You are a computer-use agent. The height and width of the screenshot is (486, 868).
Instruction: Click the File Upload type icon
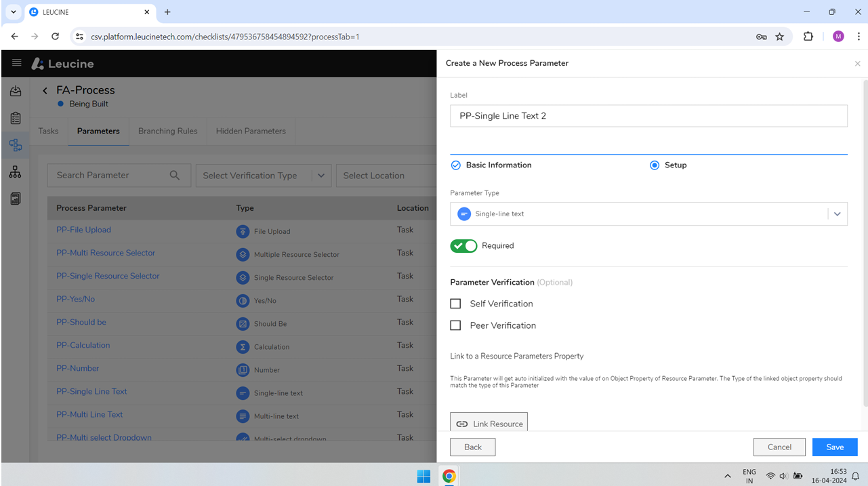(243, 231)
